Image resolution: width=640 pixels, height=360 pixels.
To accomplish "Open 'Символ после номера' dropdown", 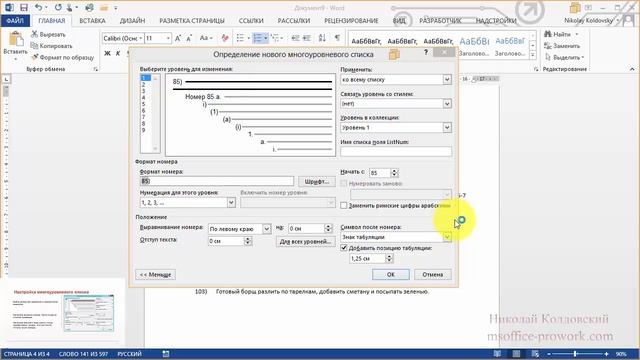I will point(447,237).
